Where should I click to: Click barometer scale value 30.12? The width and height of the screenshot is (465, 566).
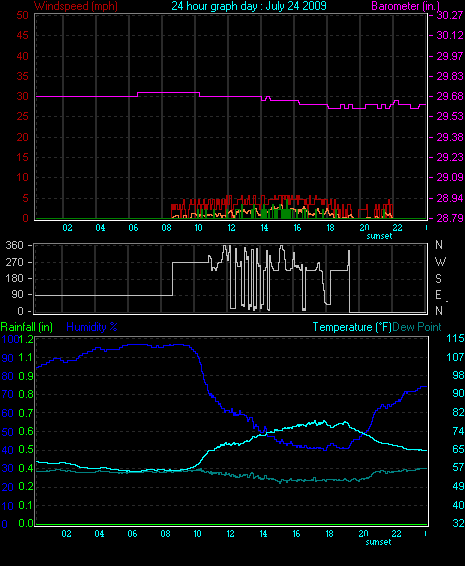tap(450, 35)
